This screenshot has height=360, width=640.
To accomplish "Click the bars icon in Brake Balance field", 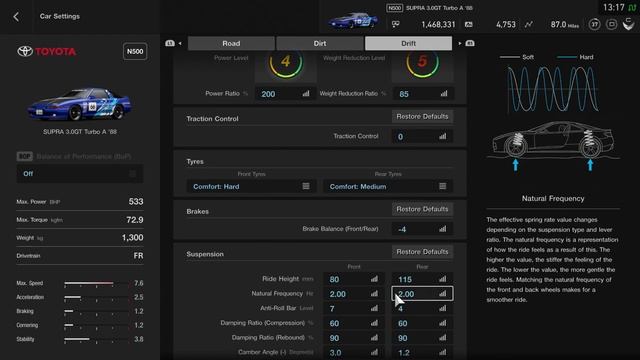I will point(443,229).
